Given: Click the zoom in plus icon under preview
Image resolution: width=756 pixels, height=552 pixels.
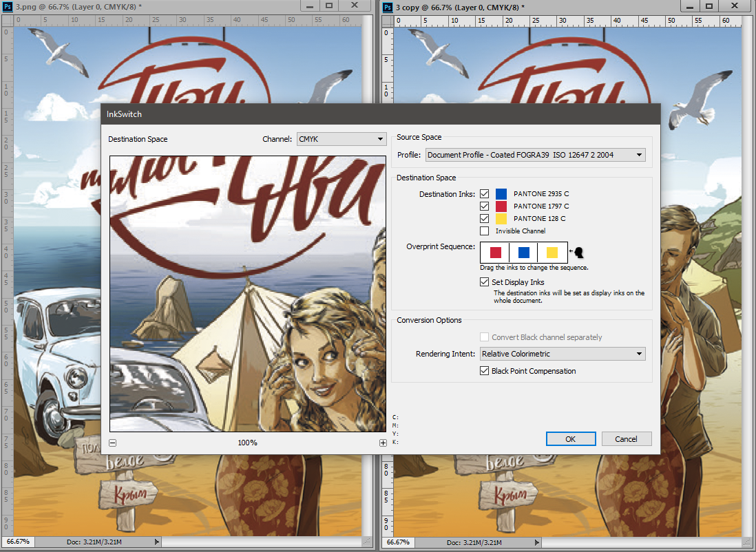Looking at the screenshot, I should tap(383, 443).
